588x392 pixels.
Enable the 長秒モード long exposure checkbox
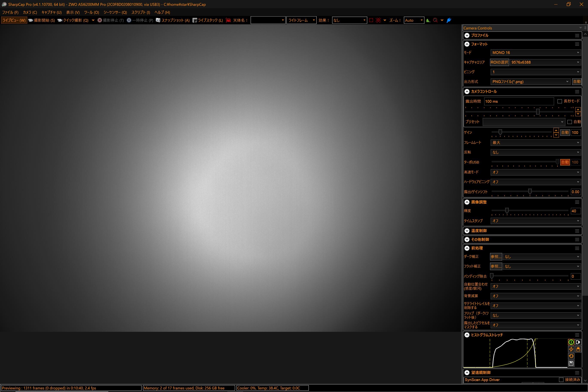tap(560, 101)
